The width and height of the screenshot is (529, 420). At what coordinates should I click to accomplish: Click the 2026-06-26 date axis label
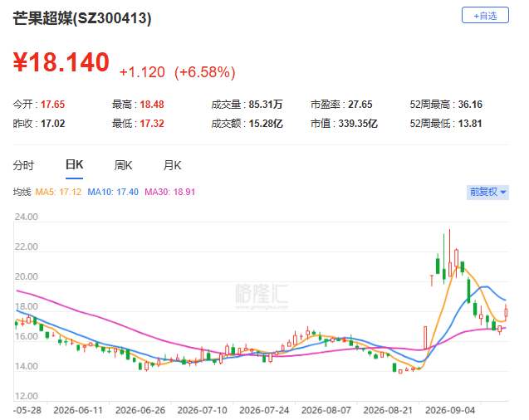coord(140,411)
